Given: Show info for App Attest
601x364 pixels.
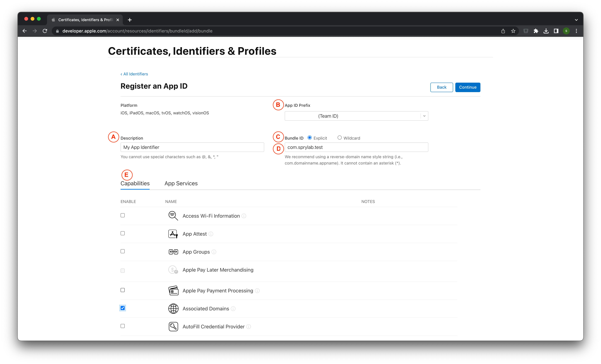Looking at the screenshot, I should tap(211, 234).
